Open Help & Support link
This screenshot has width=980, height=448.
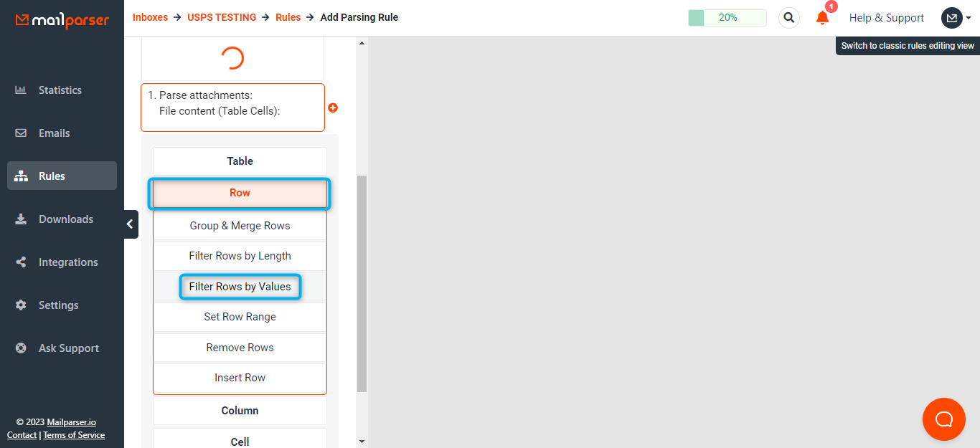887,18
